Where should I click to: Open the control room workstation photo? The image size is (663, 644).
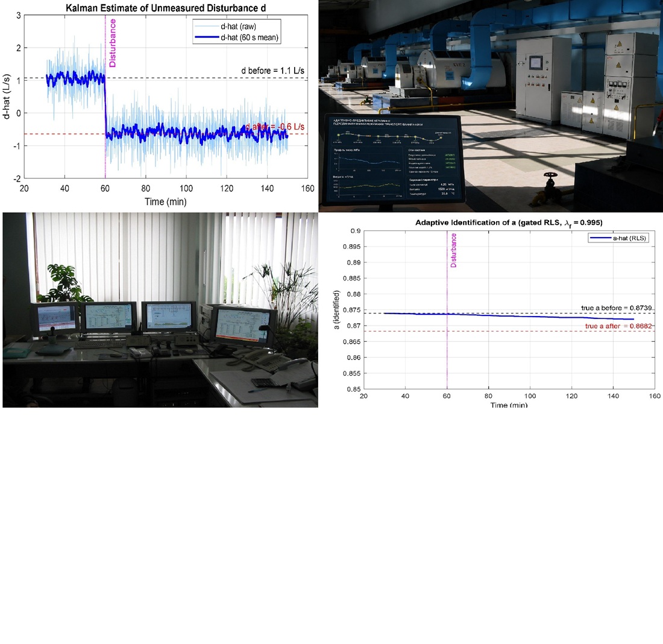click(x=160, y=310)
